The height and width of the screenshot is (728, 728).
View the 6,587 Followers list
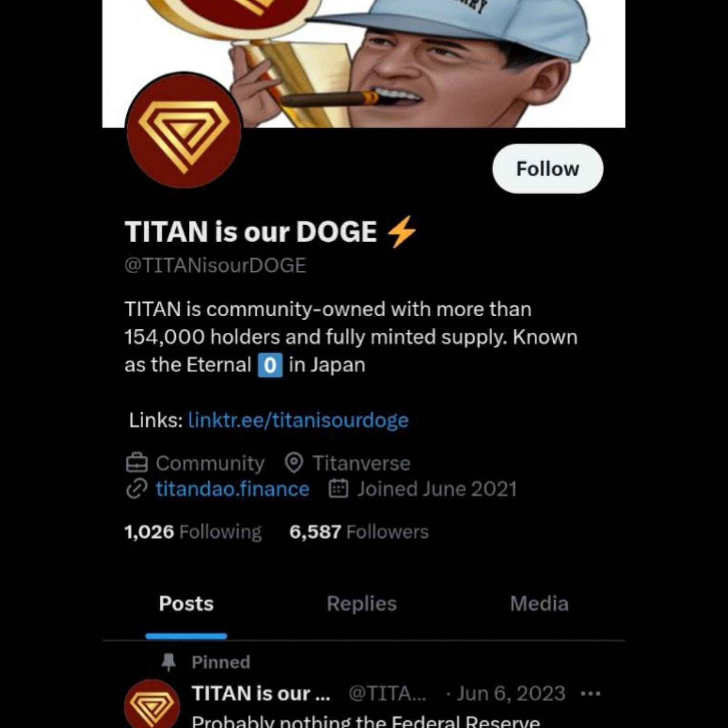(359, 531)
